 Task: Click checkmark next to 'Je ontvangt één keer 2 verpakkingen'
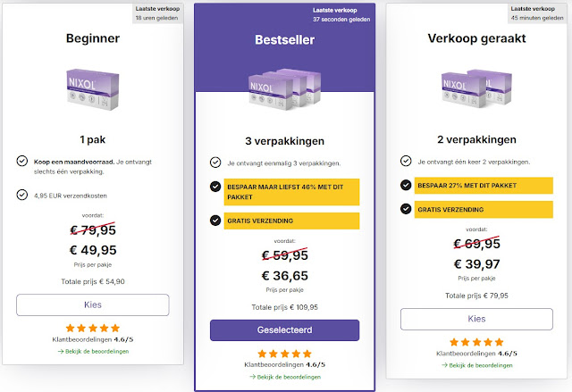tap(408, 162)
